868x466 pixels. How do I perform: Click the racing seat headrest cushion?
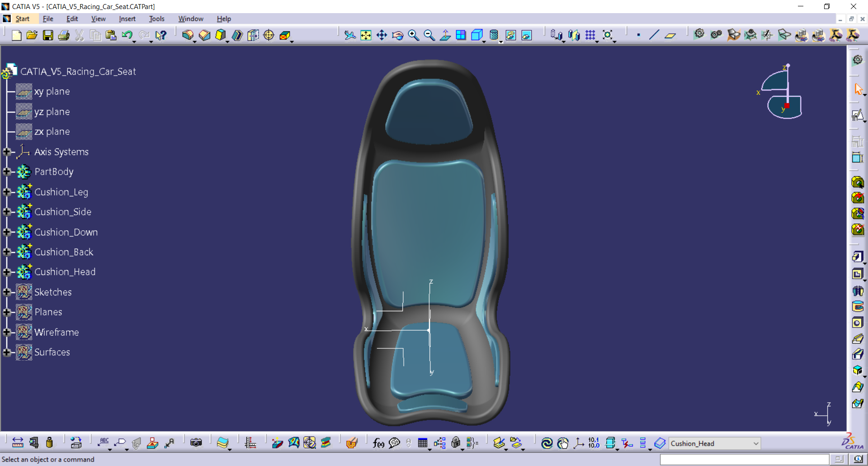pyautogui.click(x=429, y=112)
